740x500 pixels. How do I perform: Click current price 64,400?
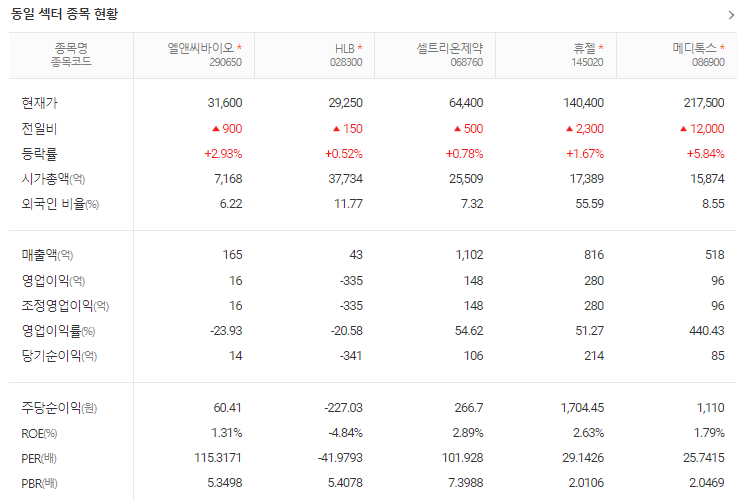[x=466, y=103]
